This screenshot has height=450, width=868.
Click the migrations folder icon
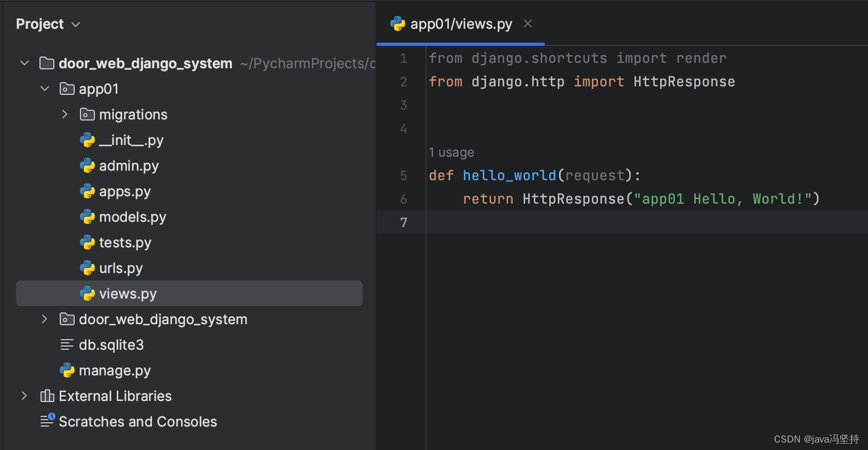click(87, 115)
